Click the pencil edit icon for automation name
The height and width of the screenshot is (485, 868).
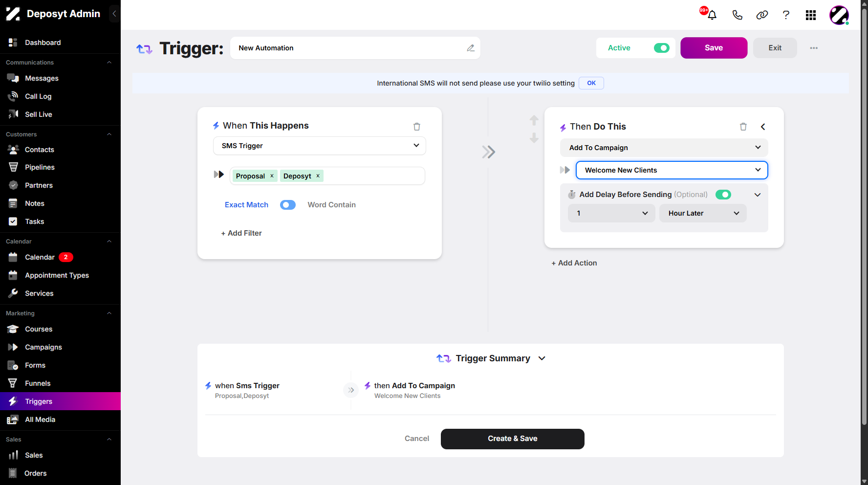pos(471,48)
